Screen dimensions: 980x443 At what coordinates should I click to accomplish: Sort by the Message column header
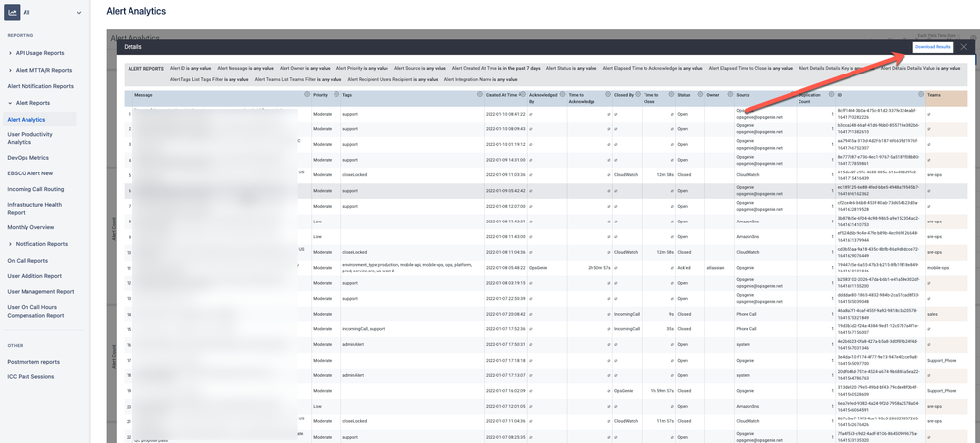pyautogui.click(x=143, y=95)
